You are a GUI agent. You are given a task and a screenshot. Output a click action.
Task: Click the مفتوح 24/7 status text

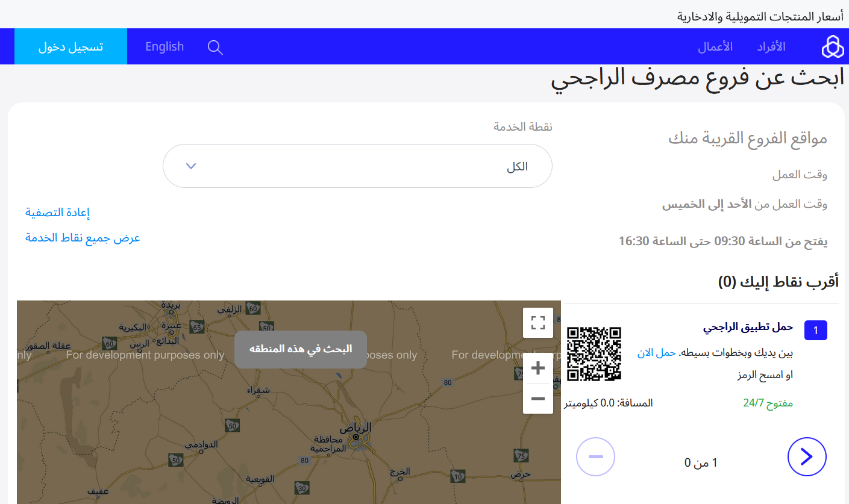coord(768,403)
